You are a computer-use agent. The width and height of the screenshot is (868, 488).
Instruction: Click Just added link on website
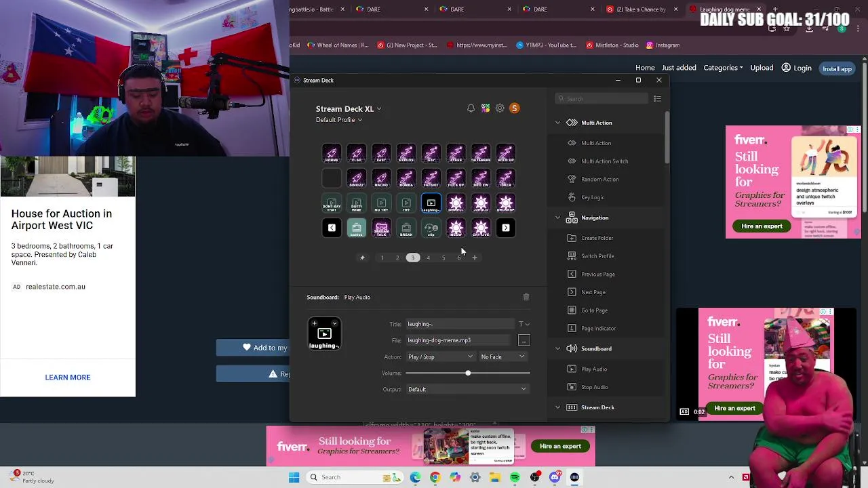679,68
